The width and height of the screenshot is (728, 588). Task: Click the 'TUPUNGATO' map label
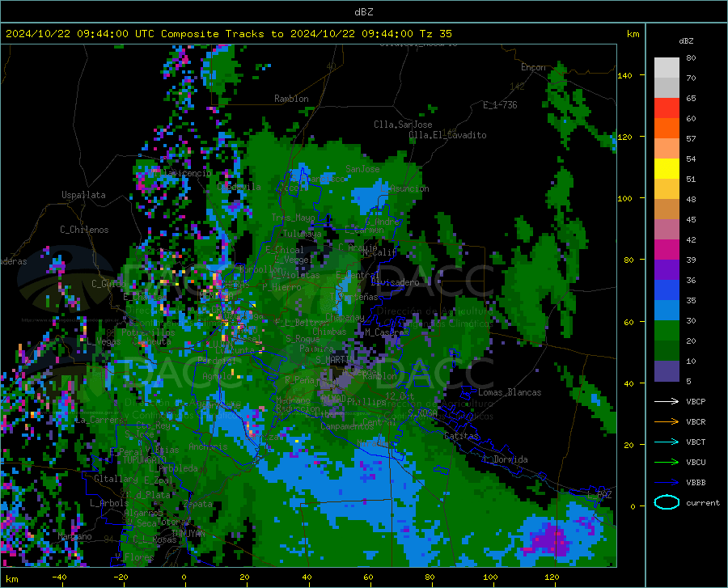coord(145,460)
